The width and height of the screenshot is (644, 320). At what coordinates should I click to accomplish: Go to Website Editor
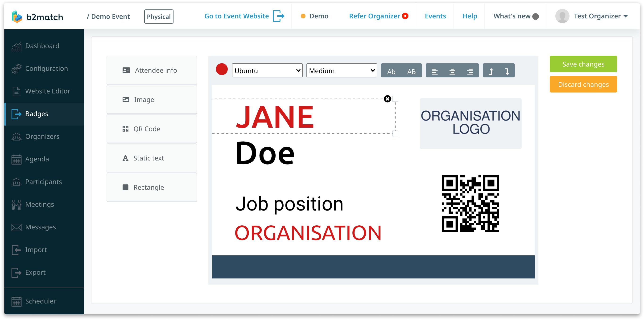click(x=44, y=91)
